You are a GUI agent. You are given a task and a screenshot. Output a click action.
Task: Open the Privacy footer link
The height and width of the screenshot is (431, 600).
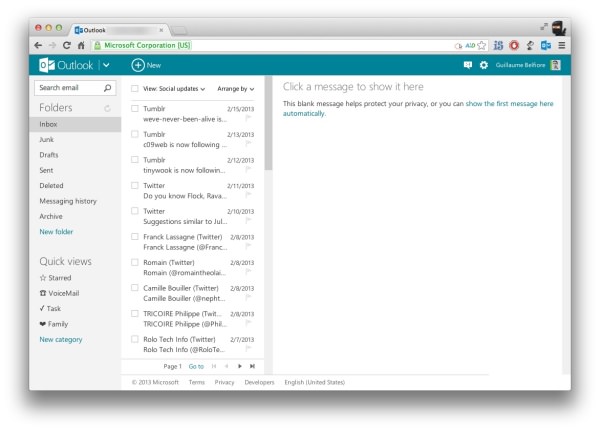coord(224,382)
